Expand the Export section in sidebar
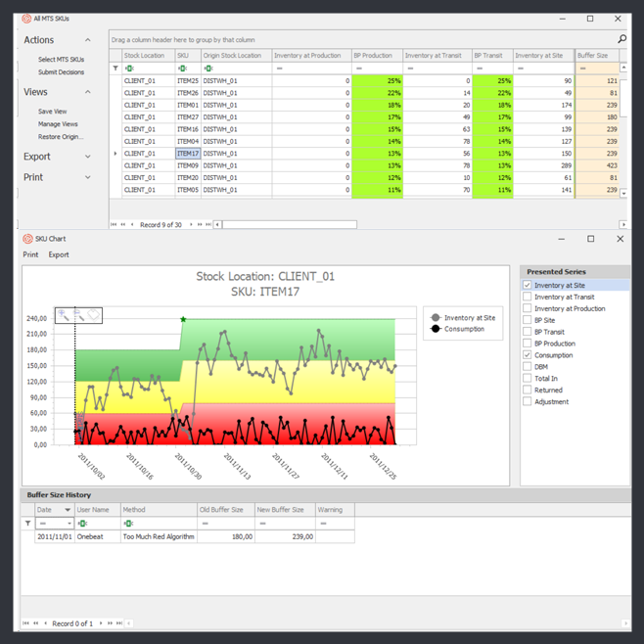 [87, 157]
